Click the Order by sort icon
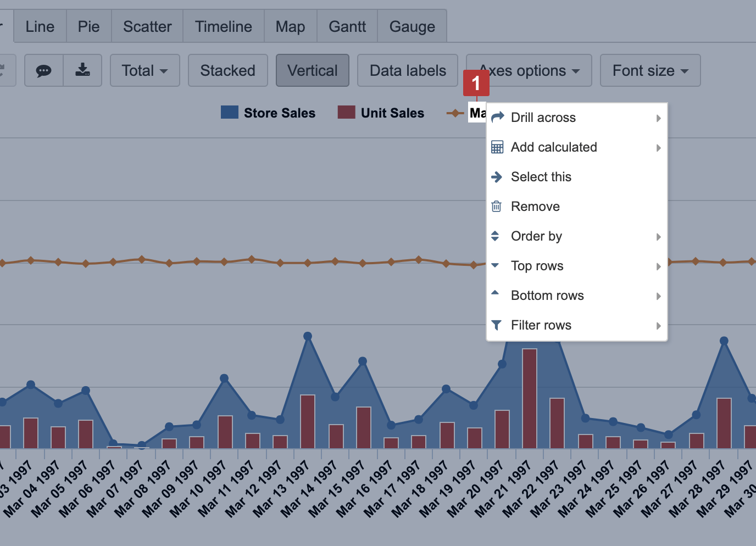Screen dimensions: 756x546 pyautogui.click(x=495, y=236)
